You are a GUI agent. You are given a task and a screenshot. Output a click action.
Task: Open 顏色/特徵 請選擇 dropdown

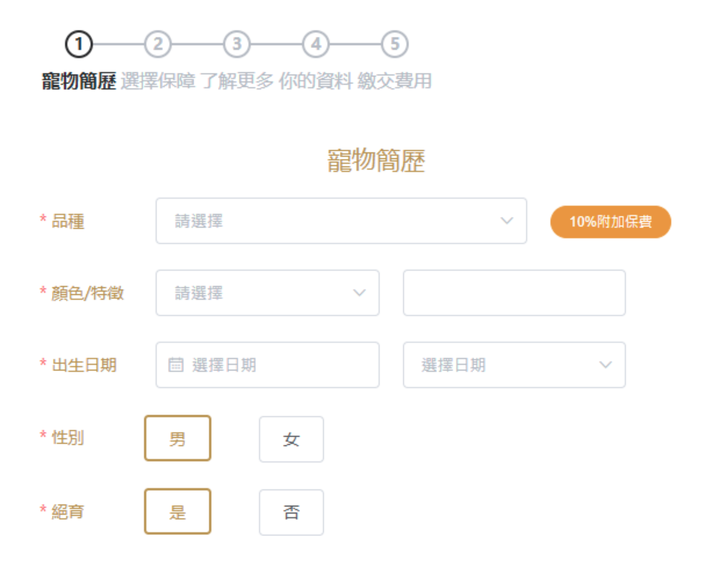267,293
